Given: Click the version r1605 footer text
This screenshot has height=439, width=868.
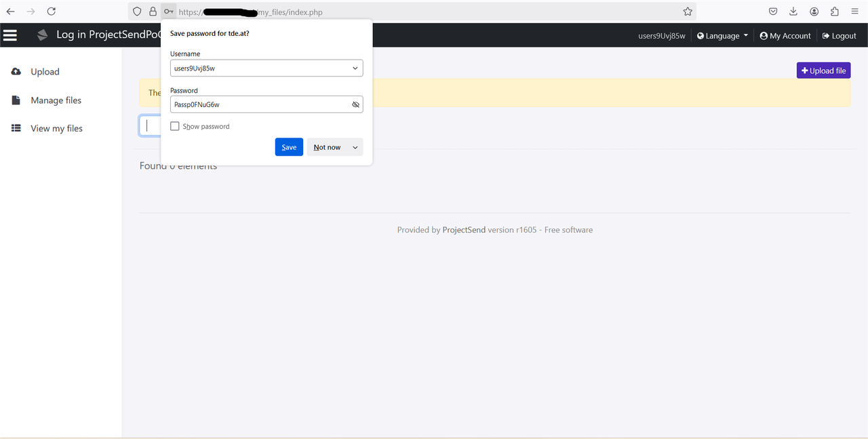Looking at the screenshot, I should (512, 230).
